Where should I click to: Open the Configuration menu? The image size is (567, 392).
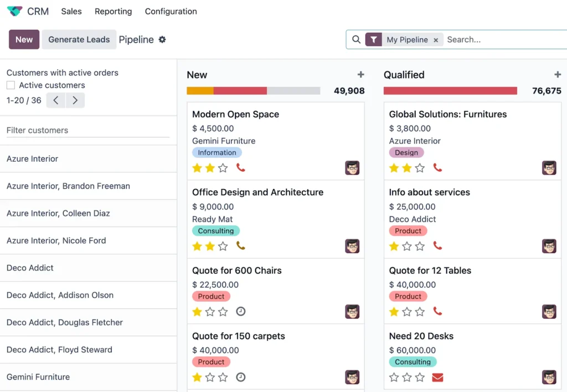[171, 11]
